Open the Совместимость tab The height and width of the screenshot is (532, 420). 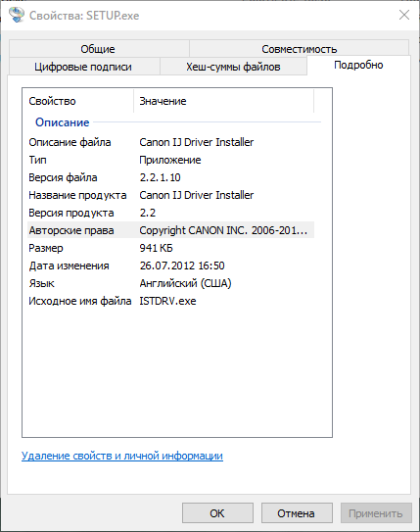pos(299,49)
